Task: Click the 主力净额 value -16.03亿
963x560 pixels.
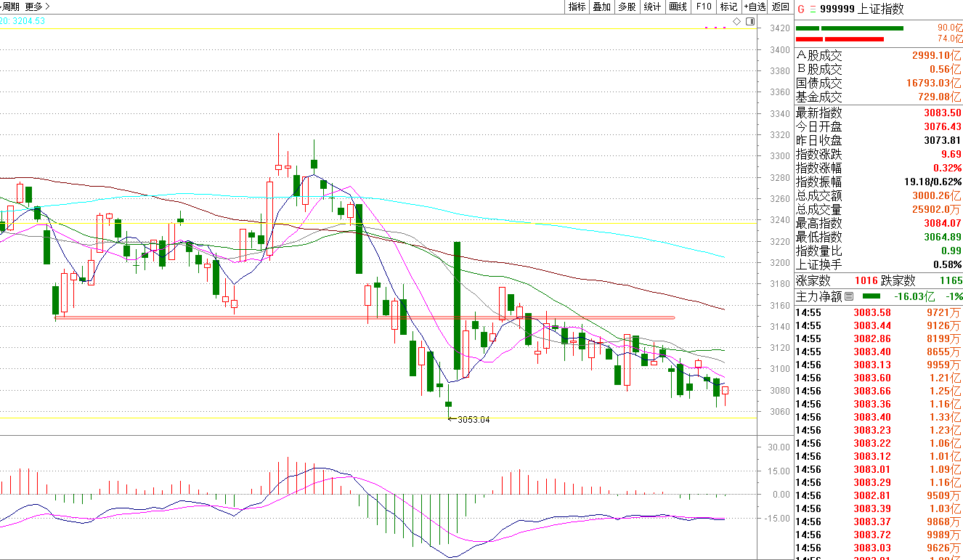Action: (916, 296)
